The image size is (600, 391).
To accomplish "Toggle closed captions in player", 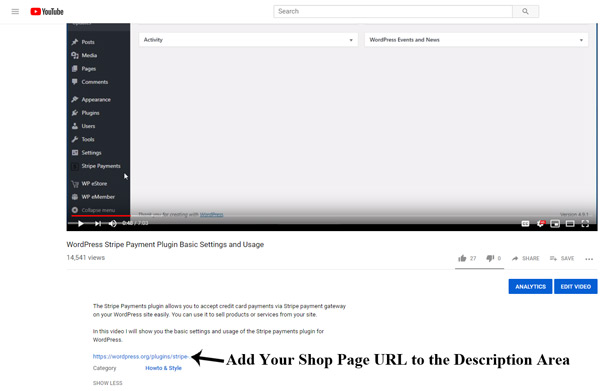I will pos(525,223).
